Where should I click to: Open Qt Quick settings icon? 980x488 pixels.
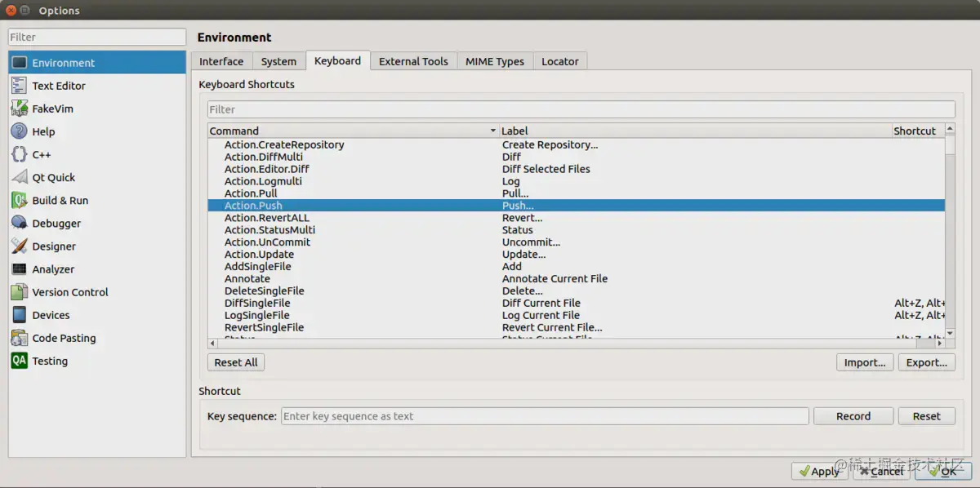[x=20, y=177]
